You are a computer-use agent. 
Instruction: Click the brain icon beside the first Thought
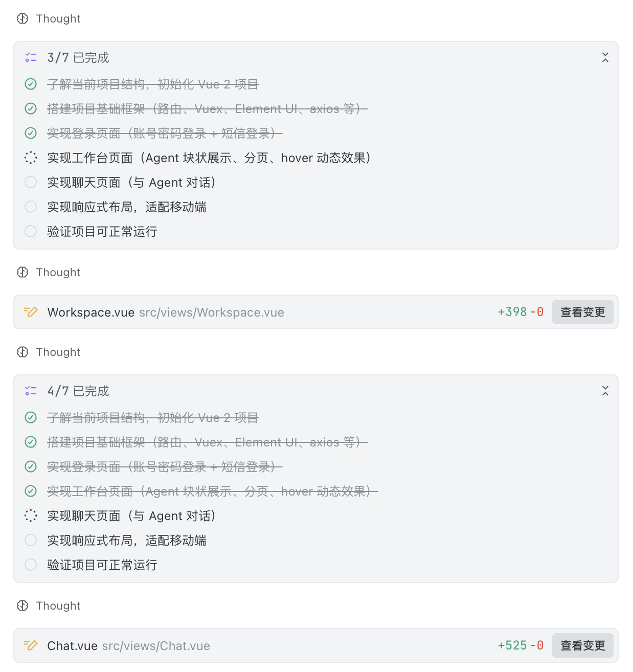click(x=22, y=19)
